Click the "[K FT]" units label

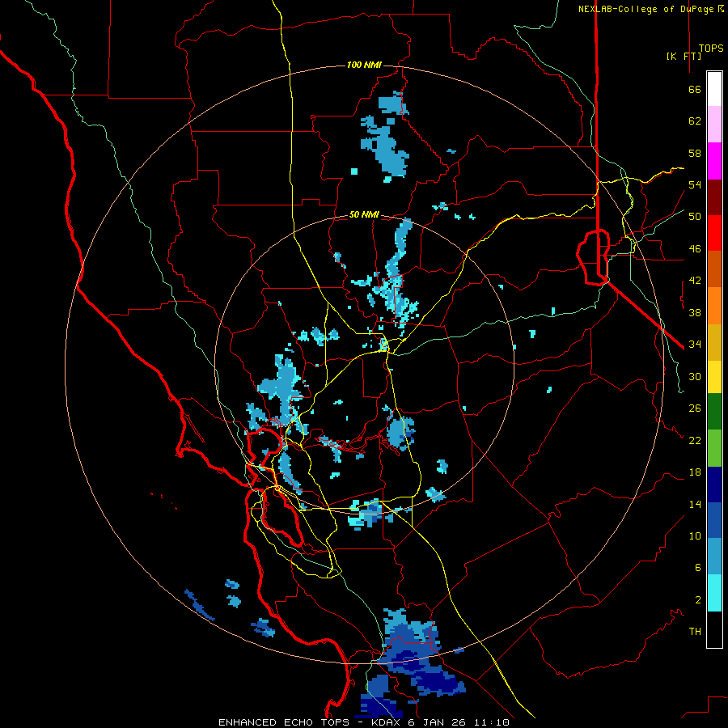click(684, 56)
